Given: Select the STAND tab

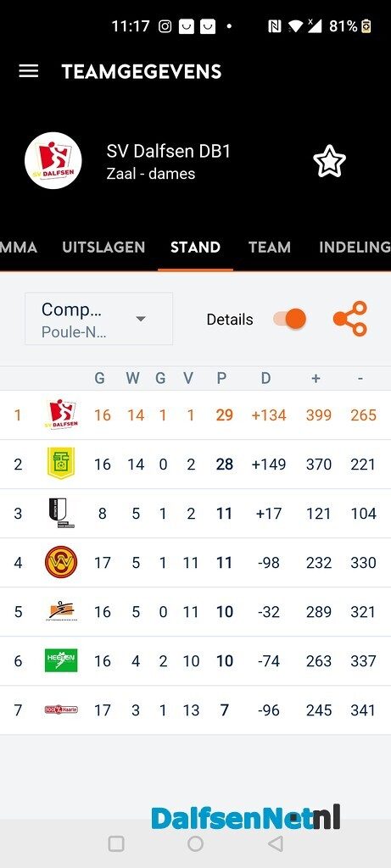Looking at the screenshot, I should 195,247.
